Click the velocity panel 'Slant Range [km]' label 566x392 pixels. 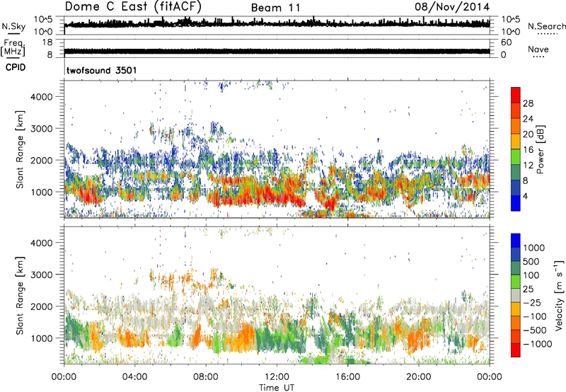[x=20, y=296]
